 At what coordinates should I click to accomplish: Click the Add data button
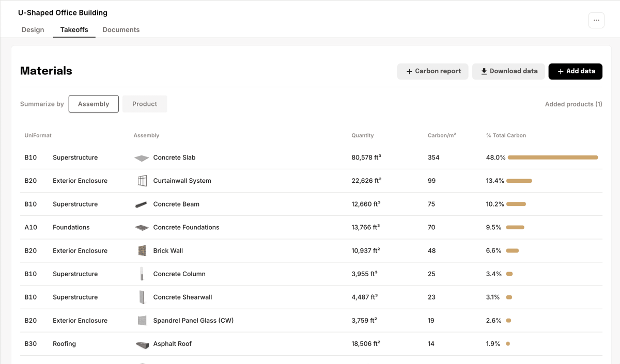pyautogui.click(x=576, y=71)
